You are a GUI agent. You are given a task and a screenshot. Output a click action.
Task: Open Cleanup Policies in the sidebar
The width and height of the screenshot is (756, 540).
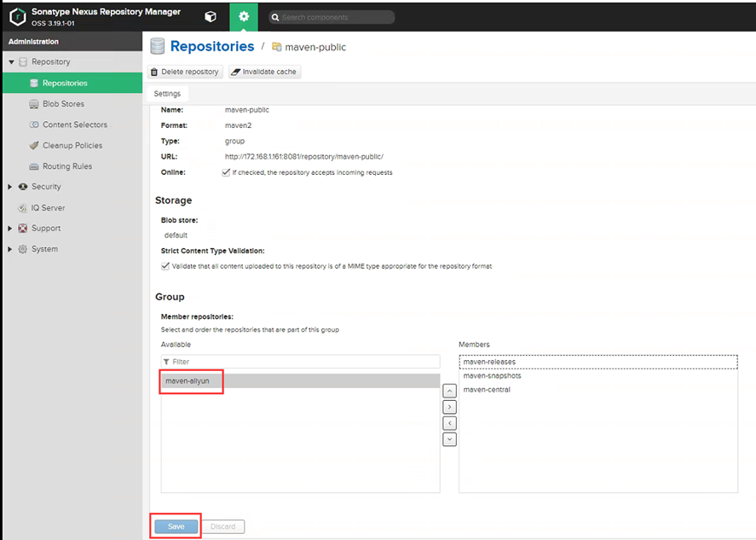click(72, 145)
